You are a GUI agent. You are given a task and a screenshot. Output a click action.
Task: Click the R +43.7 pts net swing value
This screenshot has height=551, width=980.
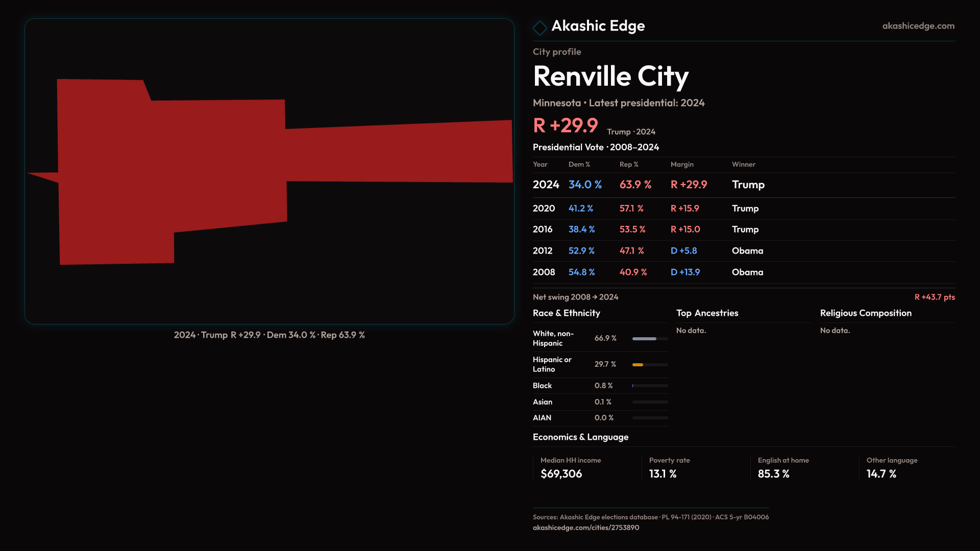coord(934,297)
